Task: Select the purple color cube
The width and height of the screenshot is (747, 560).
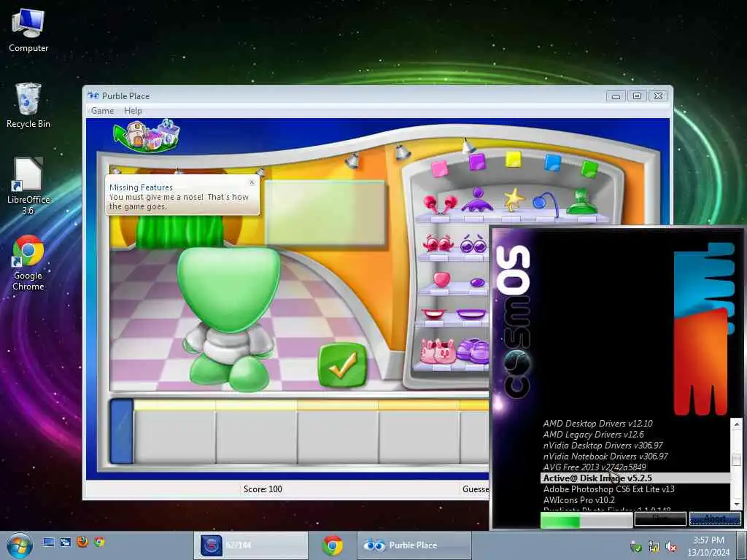Action: [x=477, y=162]
